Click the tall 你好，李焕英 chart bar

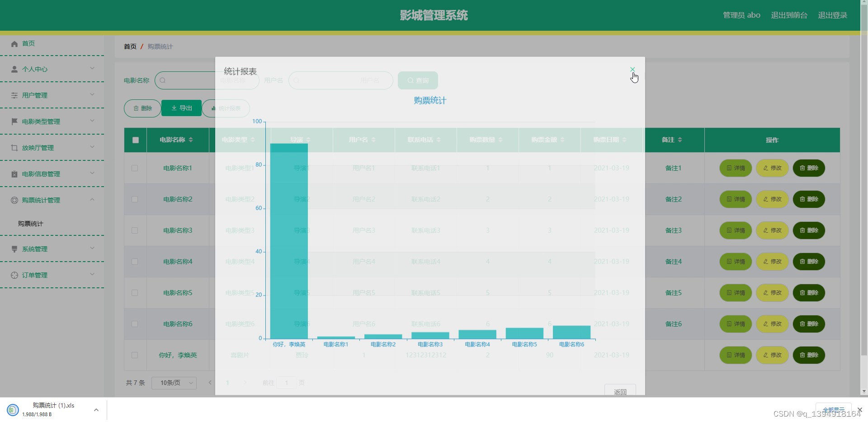(289, 241)
